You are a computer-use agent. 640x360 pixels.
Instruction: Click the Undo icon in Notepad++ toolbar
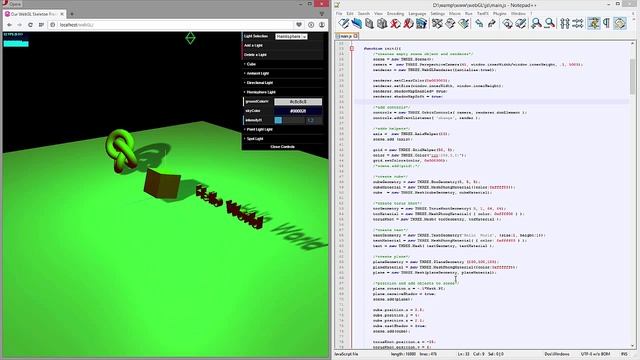479,23
